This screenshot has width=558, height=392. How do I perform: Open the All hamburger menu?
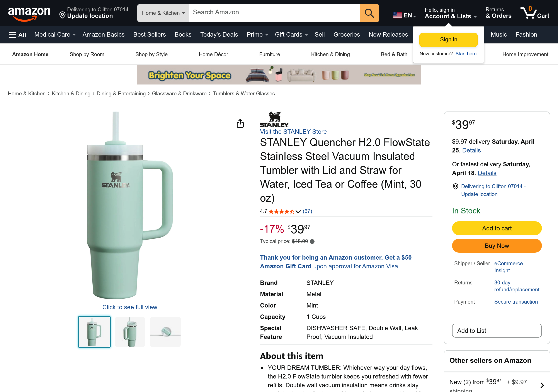17,34
